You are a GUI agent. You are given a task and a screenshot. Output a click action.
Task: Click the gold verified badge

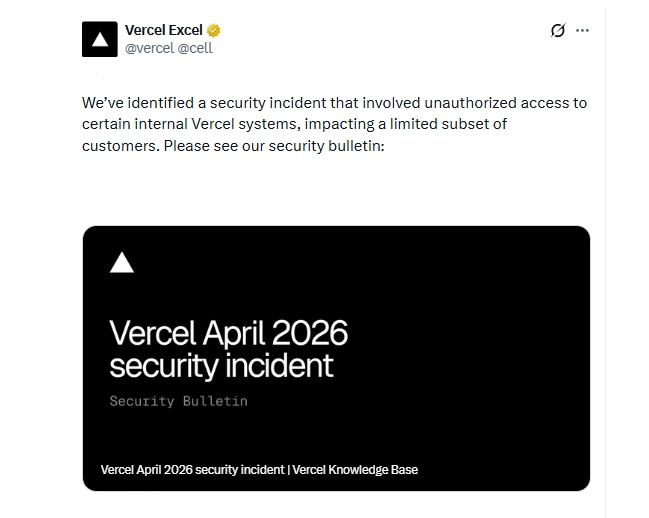(x=214, y=30)
